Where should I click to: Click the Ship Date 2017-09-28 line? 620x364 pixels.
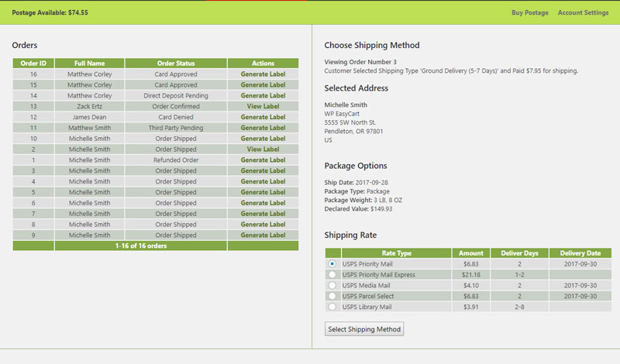356,182
